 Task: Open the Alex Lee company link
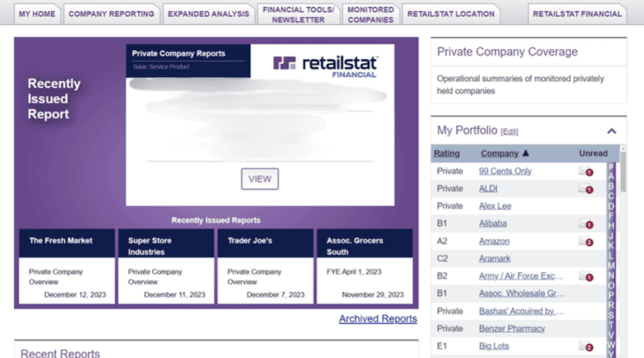[x=495, y=206]
